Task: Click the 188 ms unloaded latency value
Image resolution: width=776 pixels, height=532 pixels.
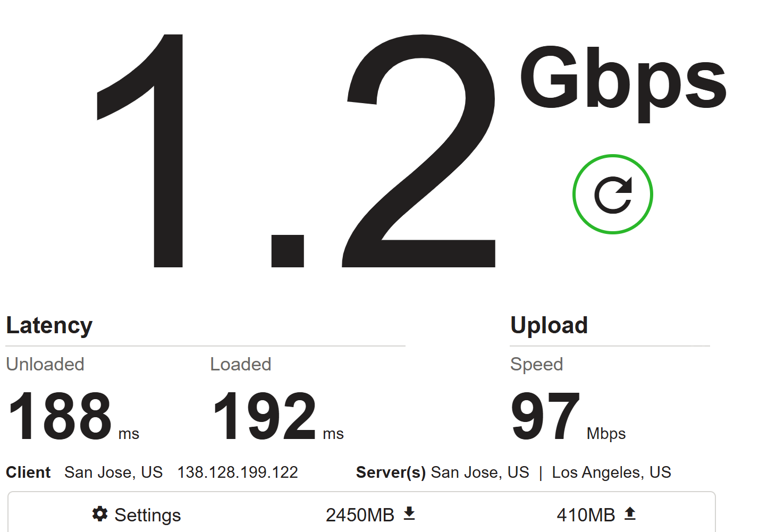Action: pyautogui.click(x=73, y=416)
